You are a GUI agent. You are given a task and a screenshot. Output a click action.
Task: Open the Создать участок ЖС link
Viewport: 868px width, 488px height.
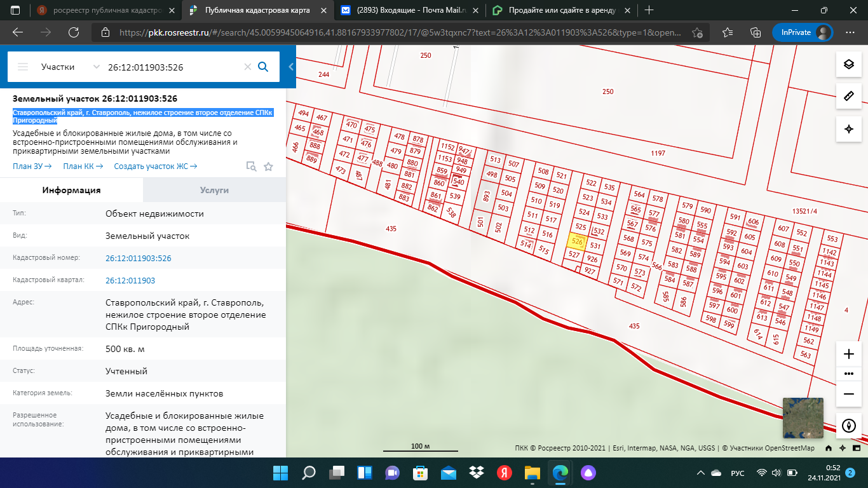coord(156,166)
